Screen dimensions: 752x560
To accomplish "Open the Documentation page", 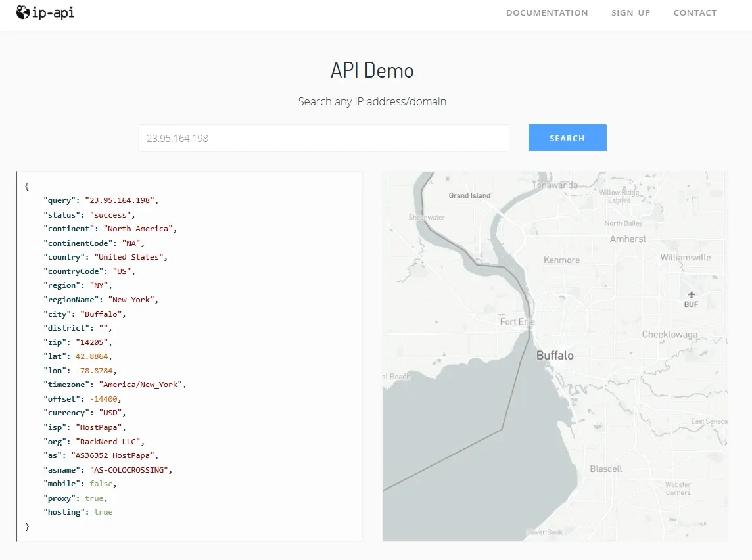I will (x=547, y=13).
